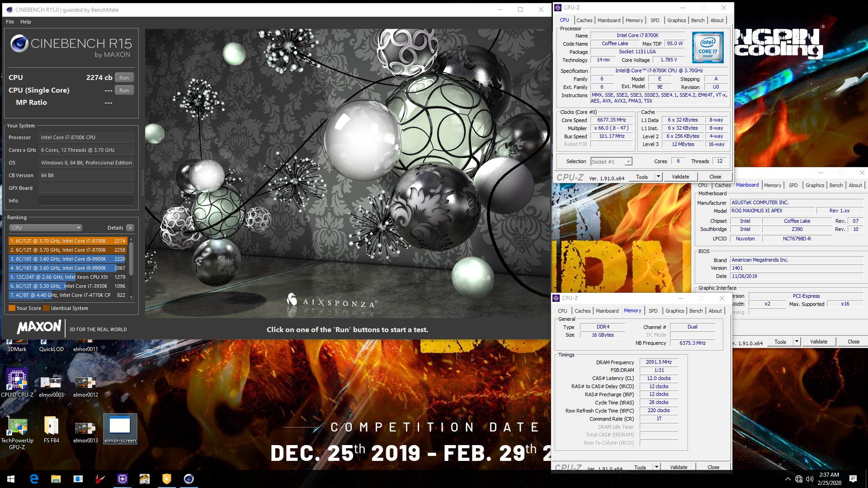Image resolution: width=868 pixels, height=488 pixels.
Task: Open Bench tab in top CPU-Z
Action: [698, 20]
